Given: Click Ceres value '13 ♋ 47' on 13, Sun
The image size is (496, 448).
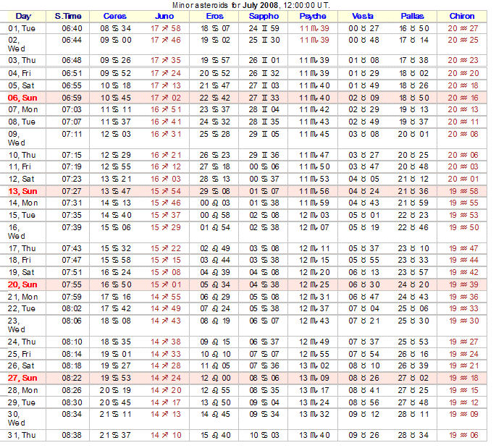Looking at the screenshot, I should [x=115, y=191].
